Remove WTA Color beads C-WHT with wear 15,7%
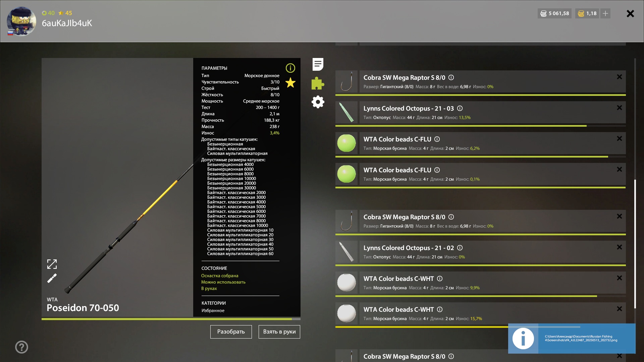This screenshot has width=644, height=362. [620, 309]
